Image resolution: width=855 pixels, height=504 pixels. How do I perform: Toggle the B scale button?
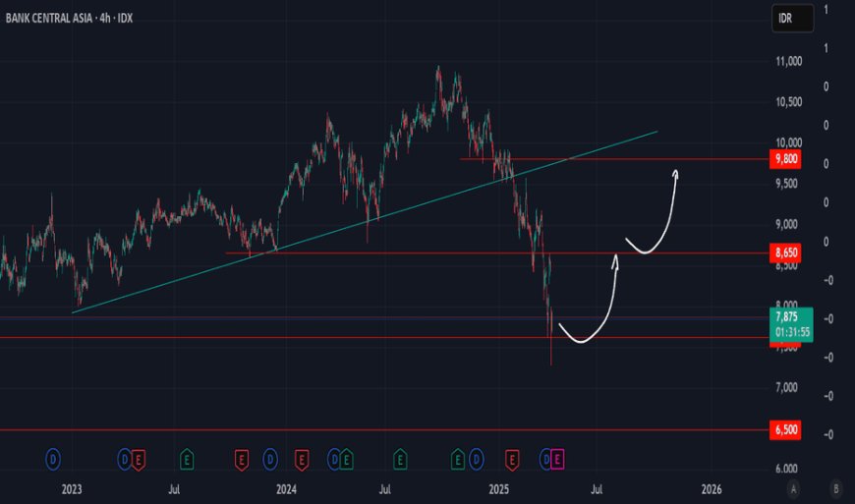(835, 488)
